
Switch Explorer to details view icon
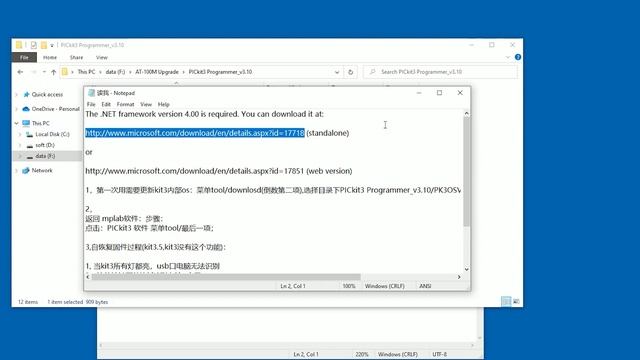click(506, 301)
